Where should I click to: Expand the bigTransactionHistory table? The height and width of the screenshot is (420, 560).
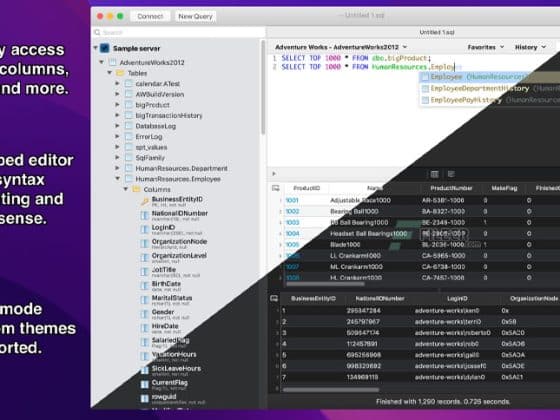pyautogui.click(x=117, y=115)
